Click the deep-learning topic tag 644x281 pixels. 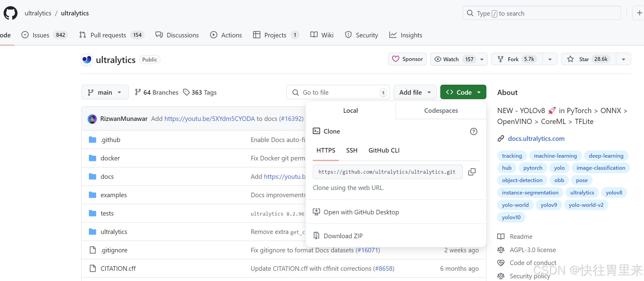pyautogui.click(x=606, y=156)
